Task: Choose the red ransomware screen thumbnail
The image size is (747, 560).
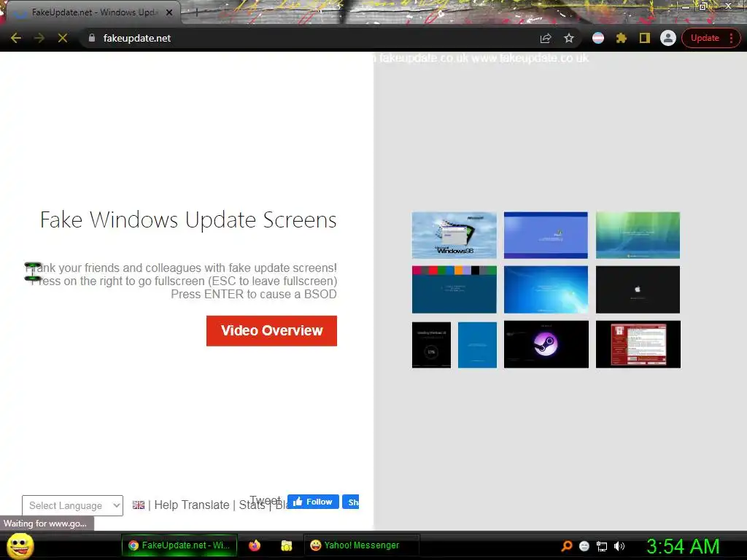Action: [638, 344]
